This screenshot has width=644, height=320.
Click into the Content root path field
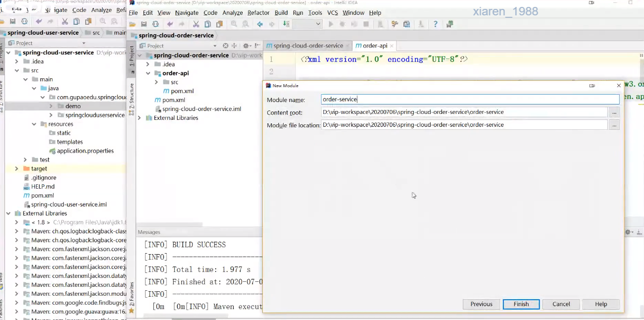(x=464, y=112)
